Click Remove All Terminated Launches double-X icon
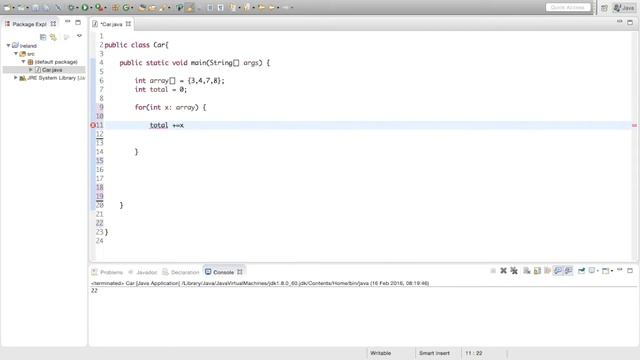 tap(514, 271)
